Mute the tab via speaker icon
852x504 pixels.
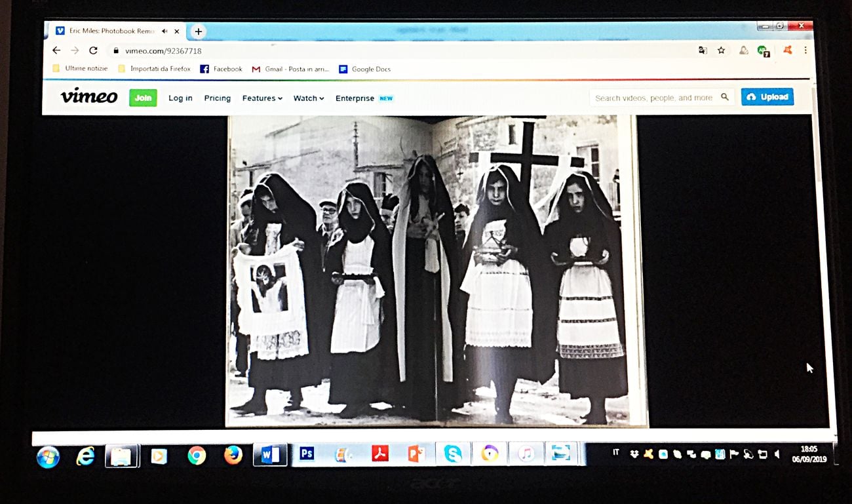coord(165,31)
